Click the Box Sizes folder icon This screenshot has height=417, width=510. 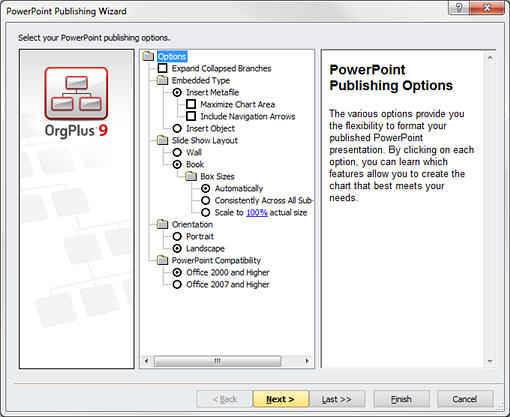coord(191,176)
